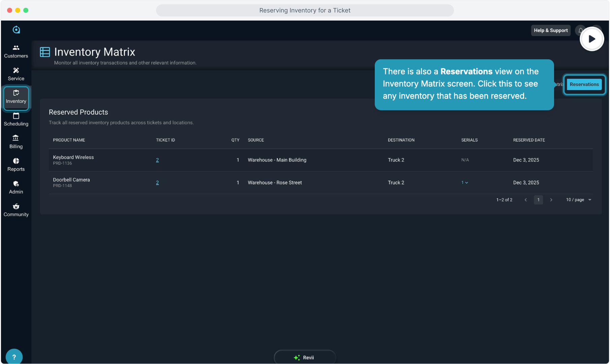The height and width of the screenshot is (364, 610).
Task: Go to the next page arrow
Action: click(551, 200)
